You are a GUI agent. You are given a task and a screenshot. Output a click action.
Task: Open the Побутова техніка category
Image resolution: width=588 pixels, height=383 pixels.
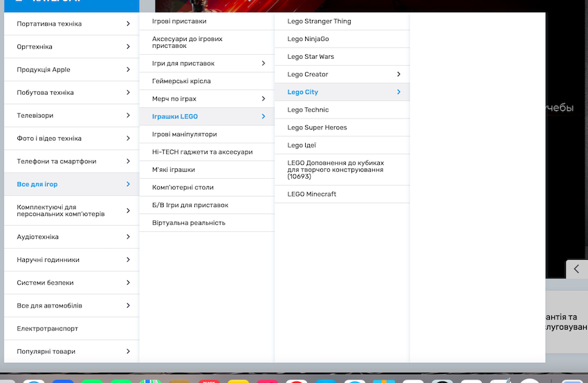(72, 92)
